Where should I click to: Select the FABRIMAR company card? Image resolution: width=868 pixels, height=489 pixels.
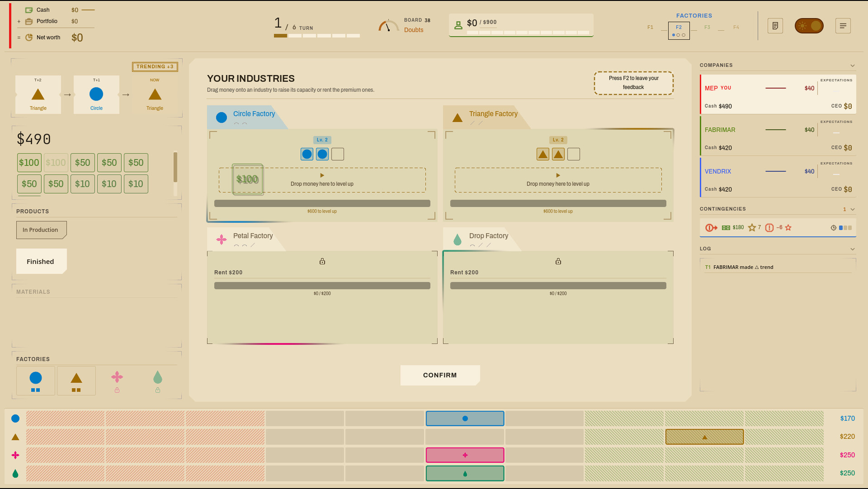(x=778, y=136)
